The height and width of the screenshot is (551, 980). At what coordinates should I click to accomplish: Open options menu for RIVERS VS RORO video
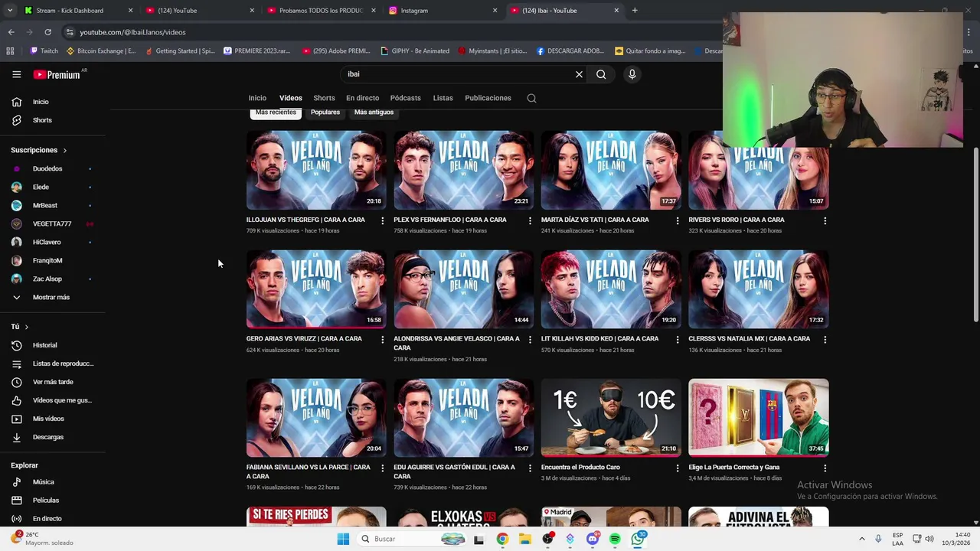825,220
